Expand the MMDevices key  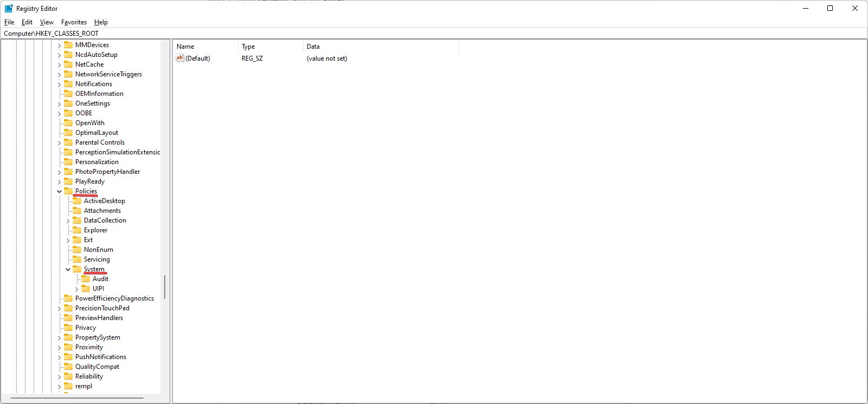[x=60, y=45]
